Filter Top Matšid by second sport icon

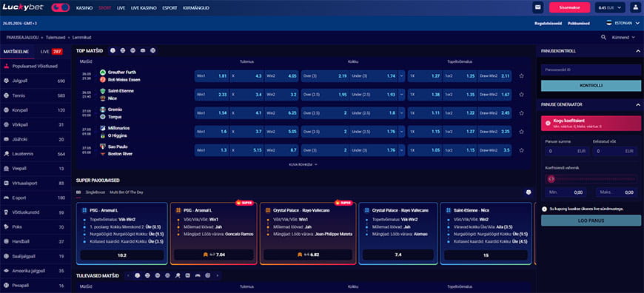tap(123, 51)
